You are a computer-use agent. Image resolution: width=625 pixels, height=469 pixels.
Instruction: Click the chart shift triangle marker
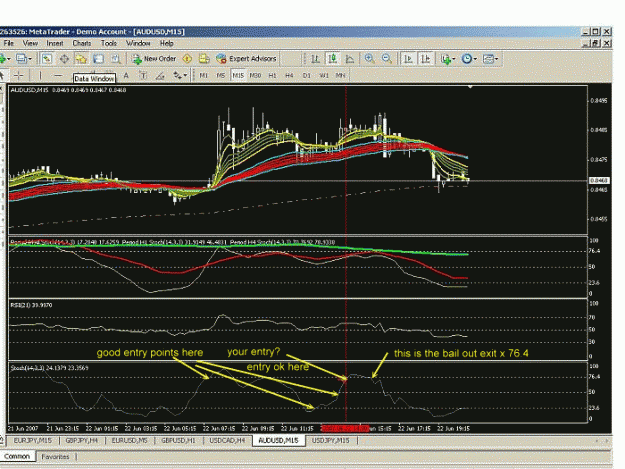click(x=470, y=86)
